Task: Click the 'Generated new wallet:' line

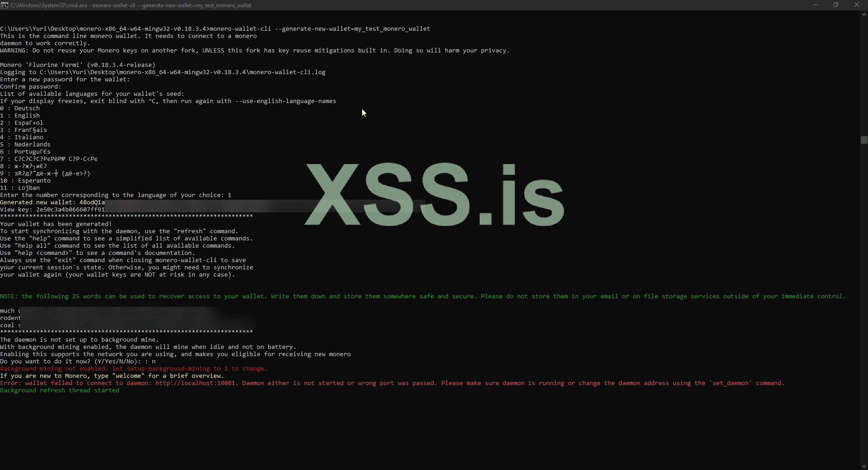Action: [x=52, y=202]
